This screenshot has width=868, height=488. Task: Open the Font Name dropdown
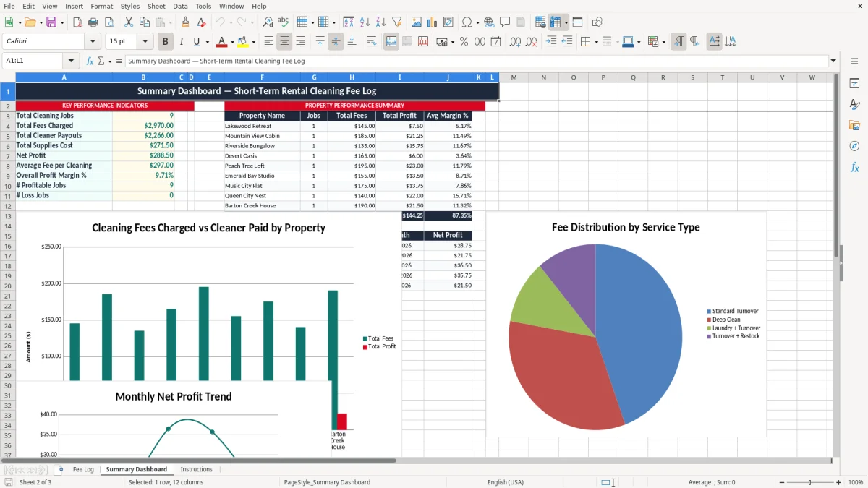(x=92, y=42)
